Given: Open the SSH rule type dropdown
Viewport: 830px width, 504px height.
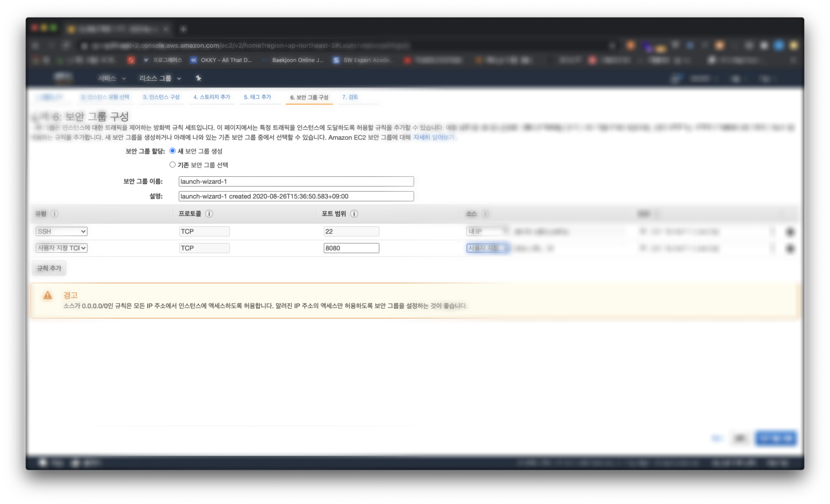Looking at the screenshot, I should pyautogui.click(x=61, y=231).
